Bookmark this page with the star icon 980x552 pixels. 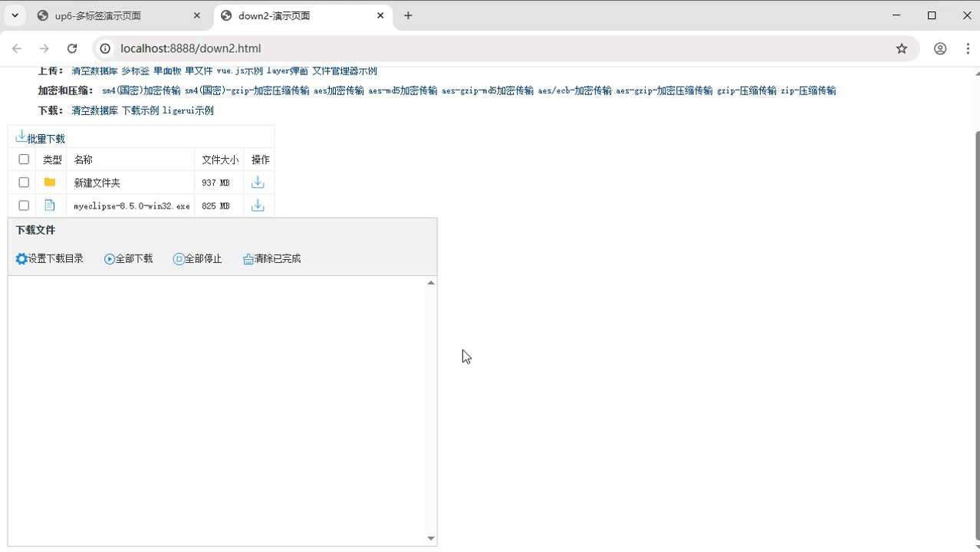(902, 48)
